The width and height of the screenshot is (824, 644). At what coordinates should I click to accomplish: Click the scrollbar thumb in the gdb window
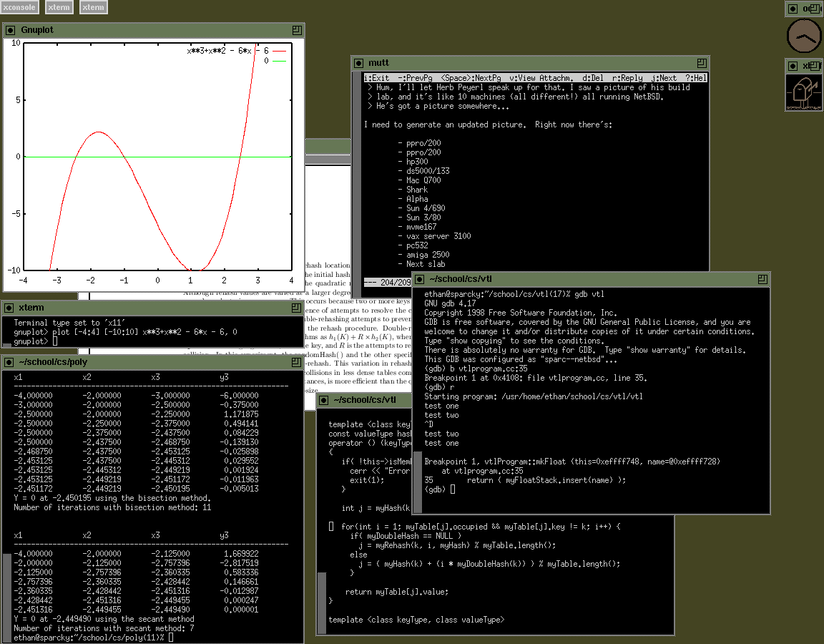pos(418,482)
